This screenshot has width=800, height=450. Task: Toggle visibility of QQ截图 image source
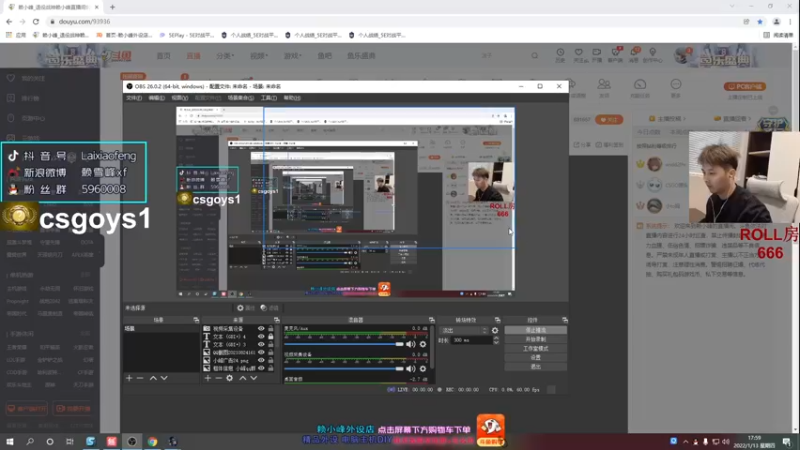261,352
